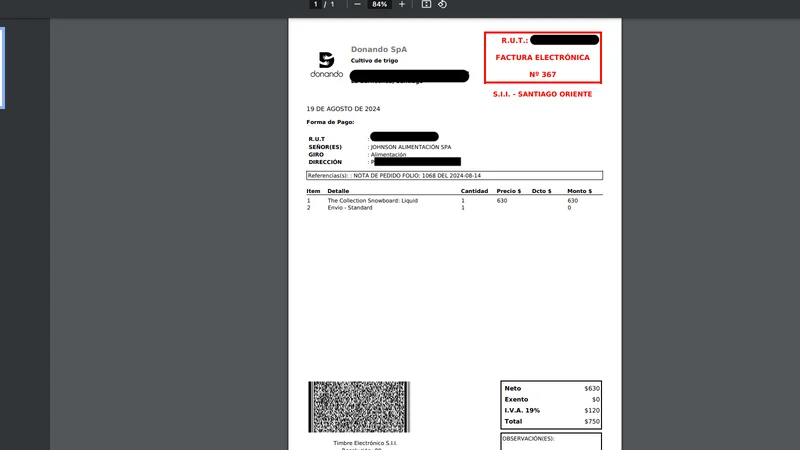Screen dimensions: 800x450
Task: Click the Timbre Electrónico S.I.I. caption
Action: (365, 443)
